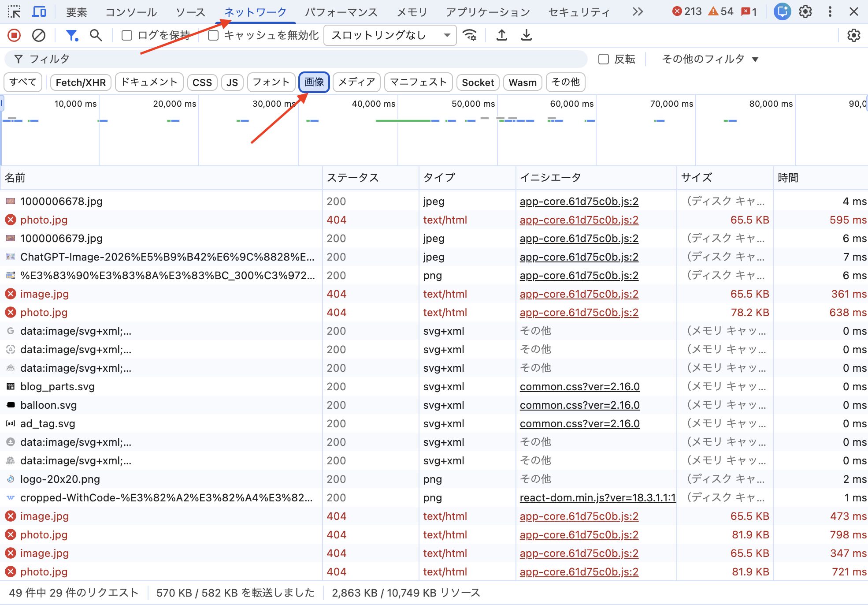Enable the ログを保持 checkbox
Viewport: 868px width, 605px height.
[x=127, y=35]
